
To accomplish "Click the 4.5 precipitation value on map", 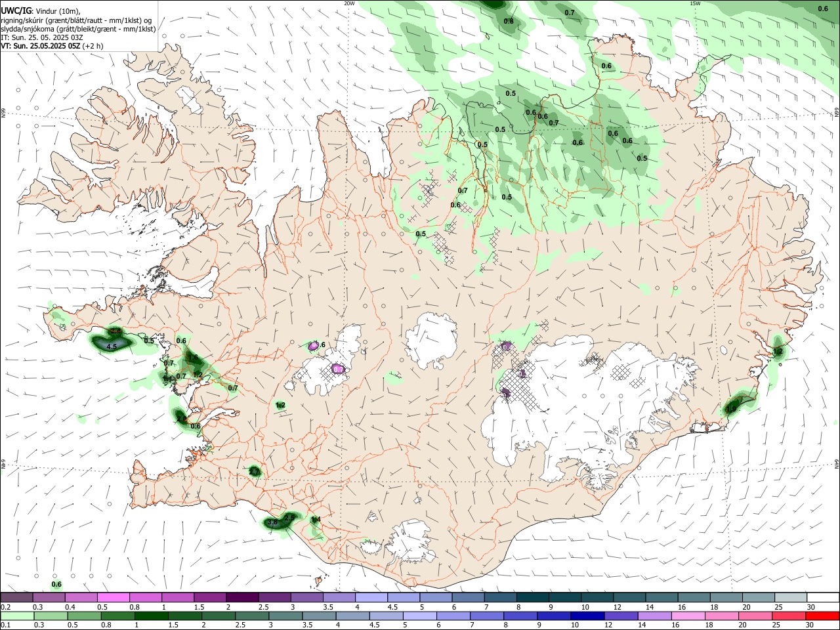I will pos(112,346).
